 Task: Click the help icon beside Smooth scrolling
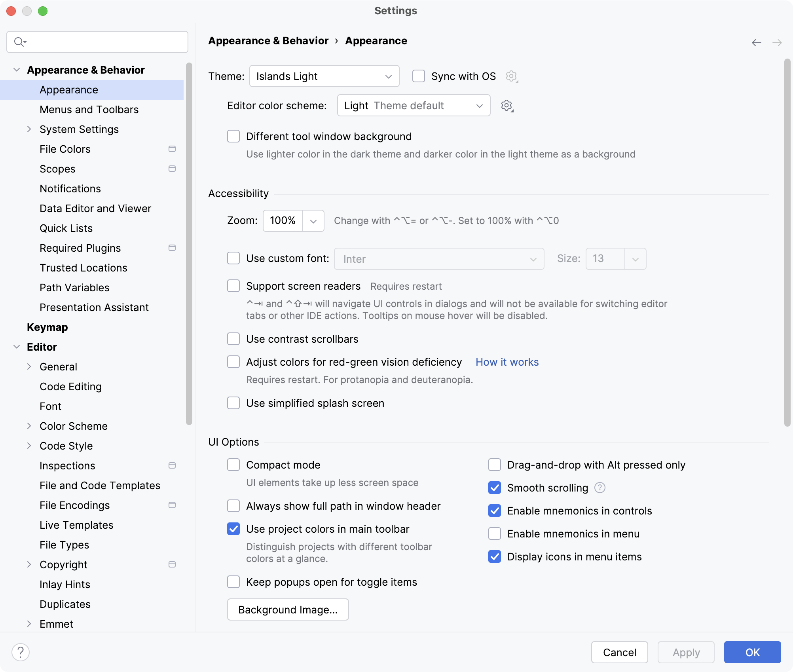click(599, 488)
